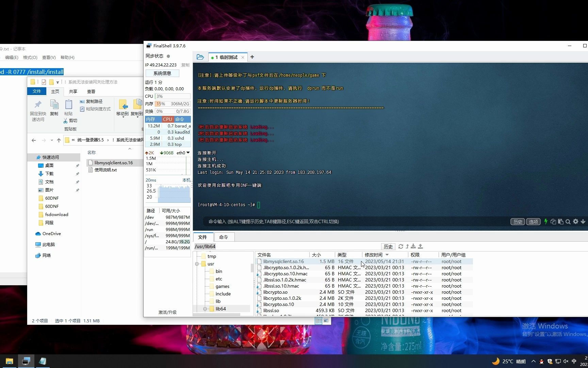Screen dimensions: 588x368
Task: Click the 复制 copy icon in Explorer ribbon
Action: (x=54, y=107)
